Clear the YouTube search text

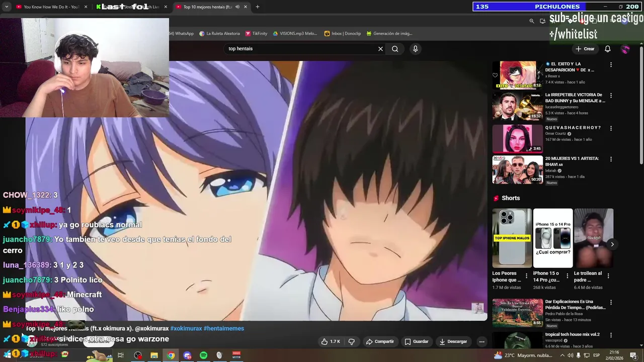[x=381, y=49]
